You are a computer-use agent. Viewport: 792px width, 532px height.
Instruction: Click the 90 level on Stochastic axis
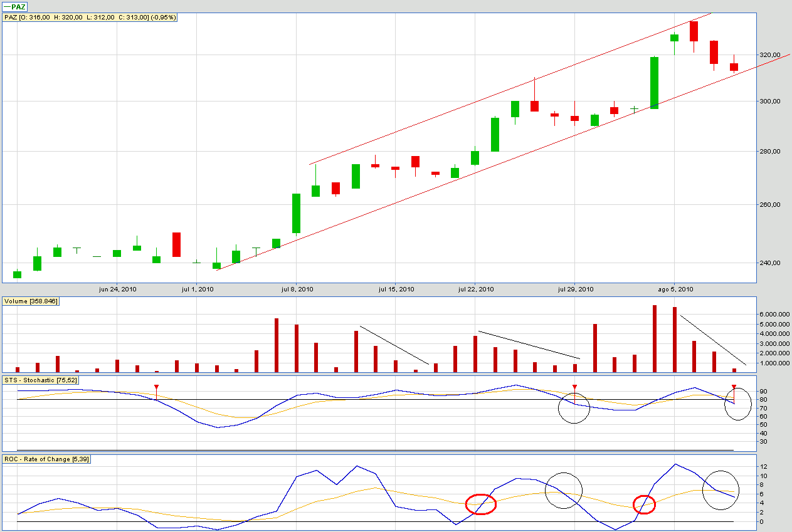762,391
